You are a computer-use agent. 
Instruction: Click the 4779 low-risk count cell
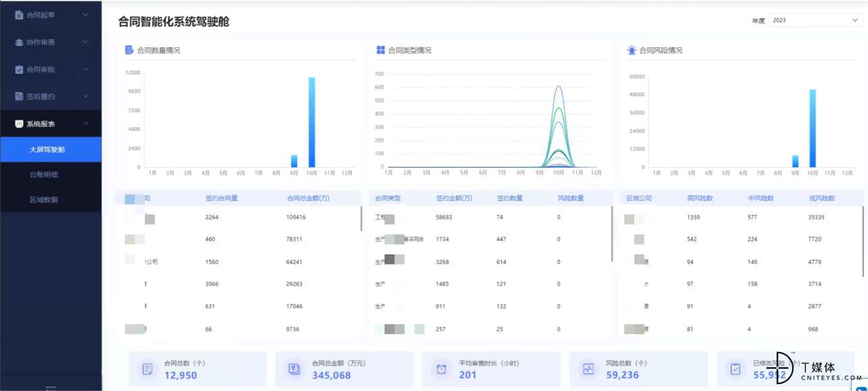(x=816, y=262)
